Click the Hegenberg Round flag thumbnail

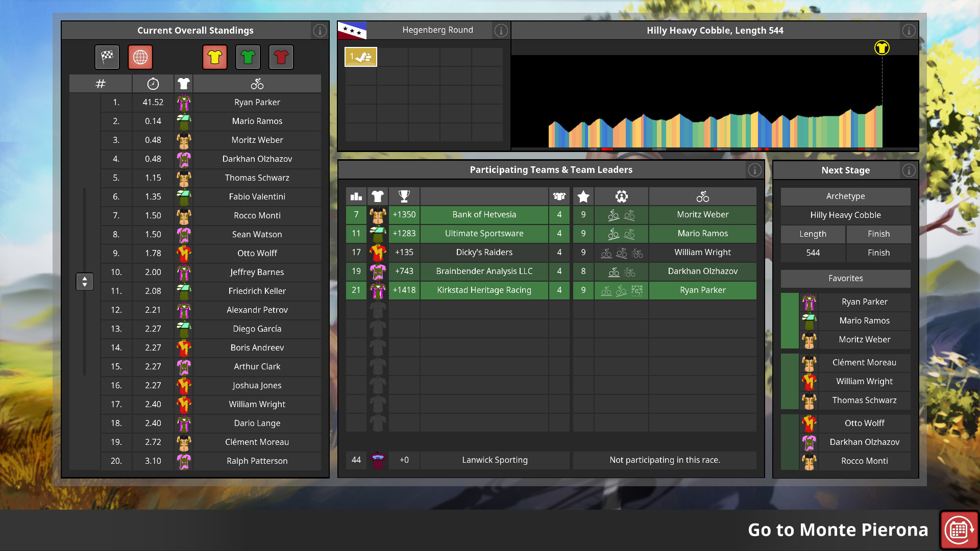coord(352,31)
